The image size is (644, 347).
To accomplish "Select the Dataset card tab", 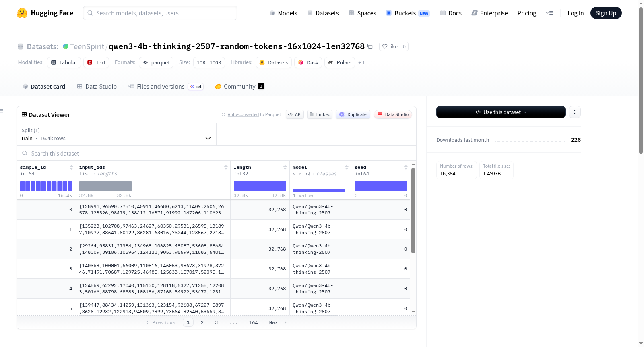I will 44,87.
